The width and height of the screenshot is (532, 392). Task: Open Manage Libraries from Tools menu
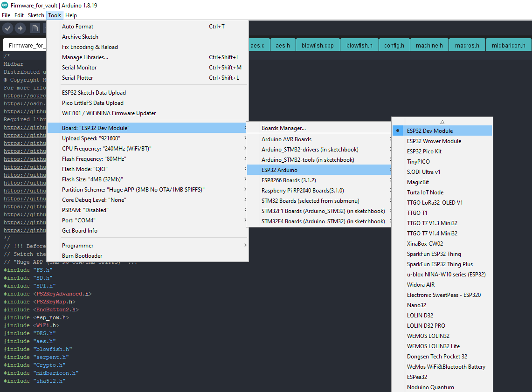pos(147,57)
